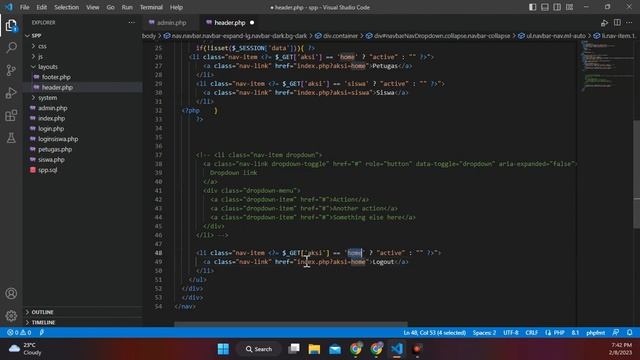Screen dimensions: 640x360
Task: Open File Explorer from taskbar
Action: coord(314,349)
